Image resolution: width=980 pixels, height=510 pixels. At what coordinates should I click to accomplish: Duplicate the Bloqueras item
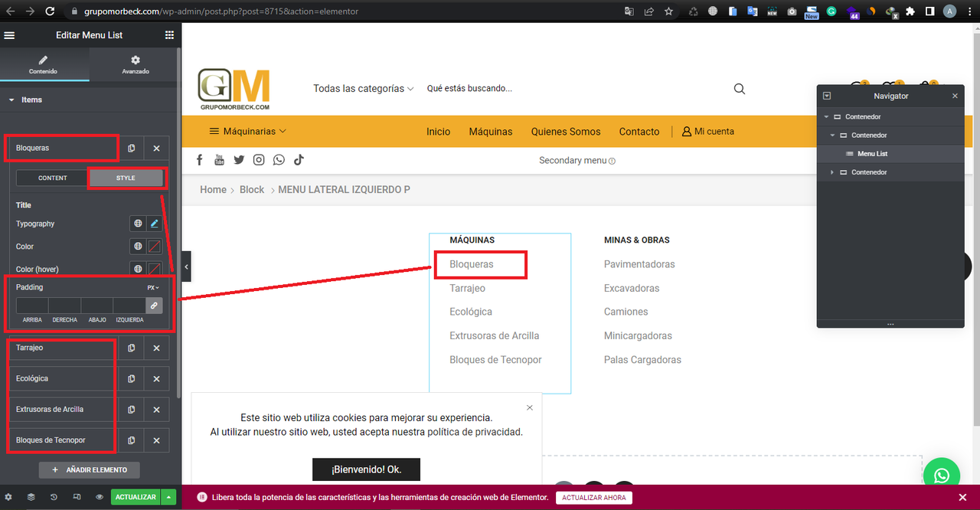click(x=132, y=149)
